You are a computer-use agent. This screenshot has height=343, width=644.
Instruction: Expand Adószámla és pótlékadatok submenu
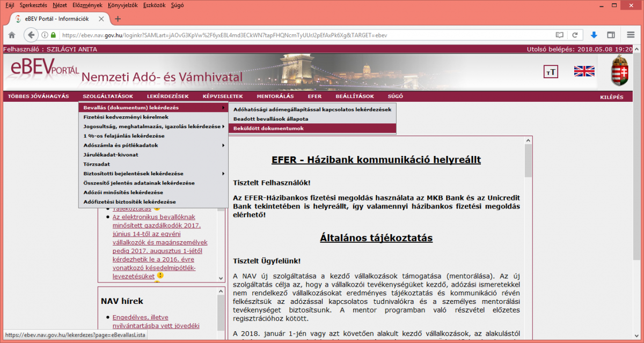click(153, 145)
